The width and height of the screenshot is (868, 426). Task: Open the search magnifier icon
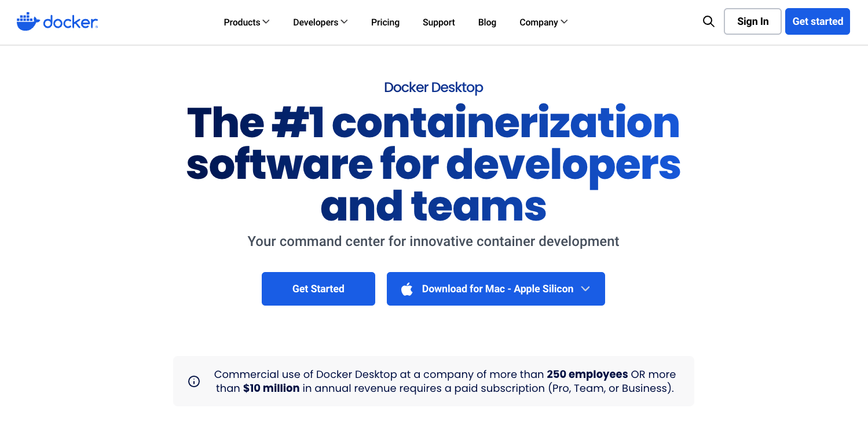point(708,21)
